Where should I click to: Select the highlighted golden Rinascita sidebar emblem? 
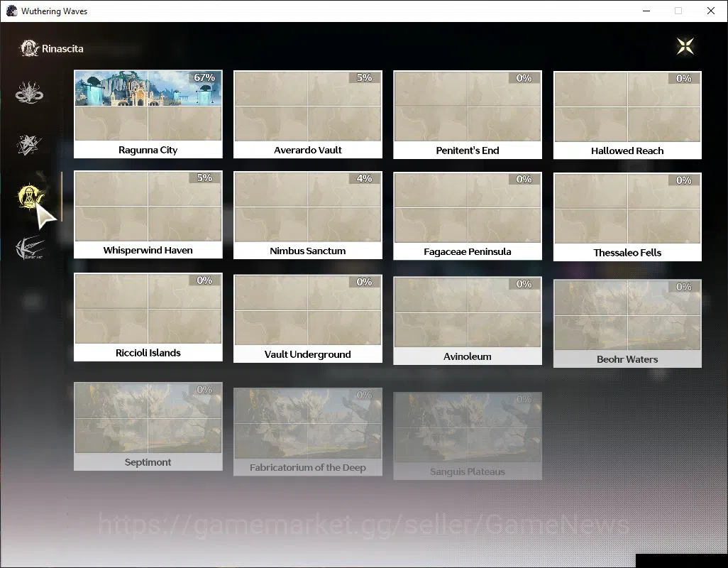(x=31, y=196)
